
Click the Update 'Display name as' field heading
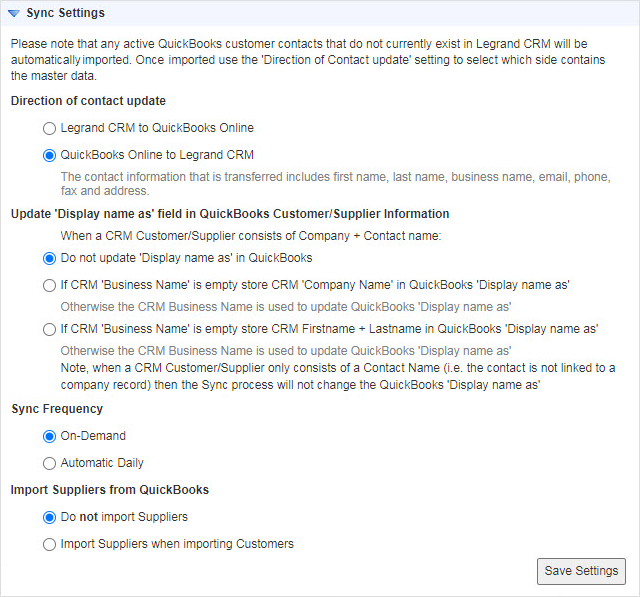tap(230, 213)
